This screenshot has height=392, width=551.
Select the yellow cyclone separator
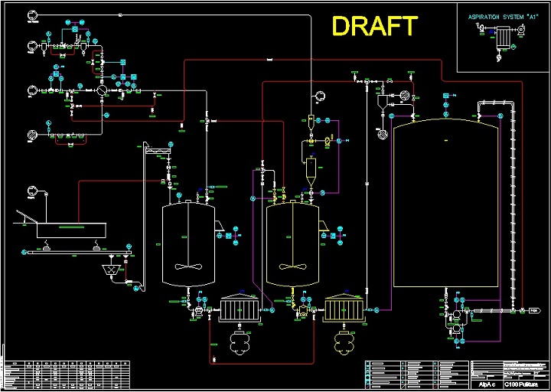click(x=311, y=172)
